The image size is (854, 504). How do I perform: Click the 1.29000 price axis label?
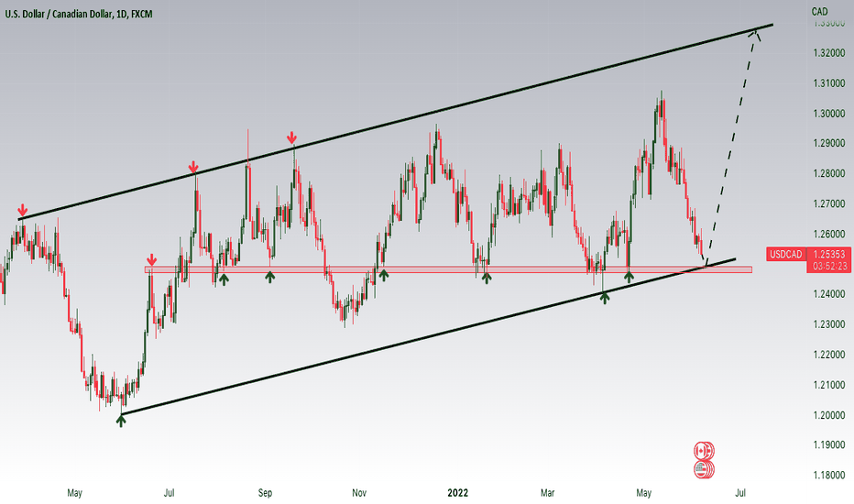[829, 143]
